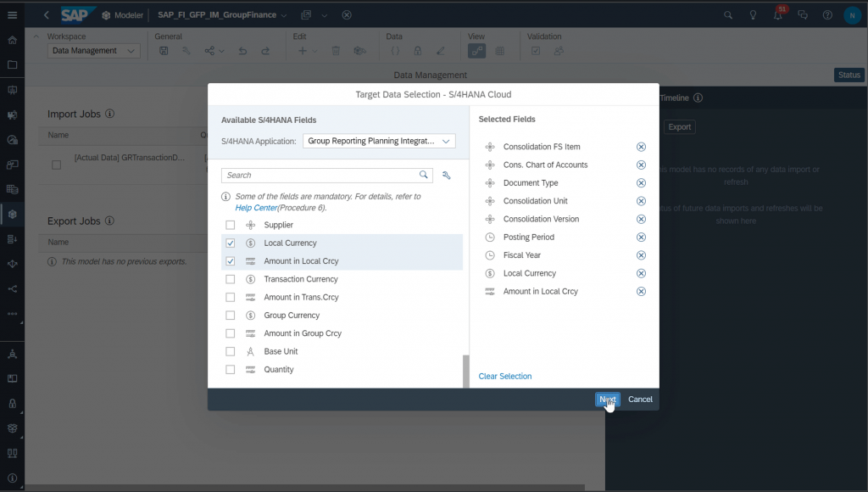Remove Consolidation Version from Selected Fields
Image resolution: width=868 pixels, height=492 pixels.
tap(641, 219)
